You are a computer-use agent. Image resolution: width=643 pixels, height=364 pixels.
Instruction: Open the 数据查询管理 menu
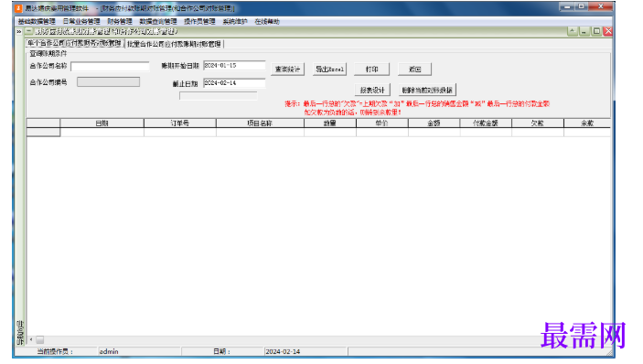(158, 21)
